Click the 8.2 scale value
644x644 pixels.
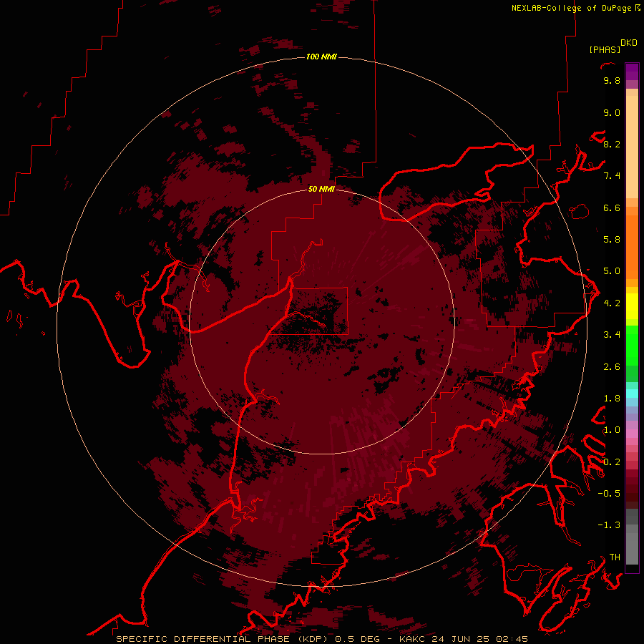(612, 144)
